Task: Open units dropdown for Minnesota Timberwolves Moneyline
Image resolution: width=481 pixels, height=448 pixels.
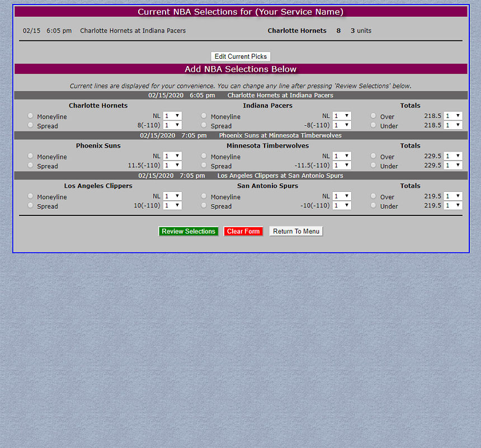Action: pyautogui.click(x=342, y=156)
